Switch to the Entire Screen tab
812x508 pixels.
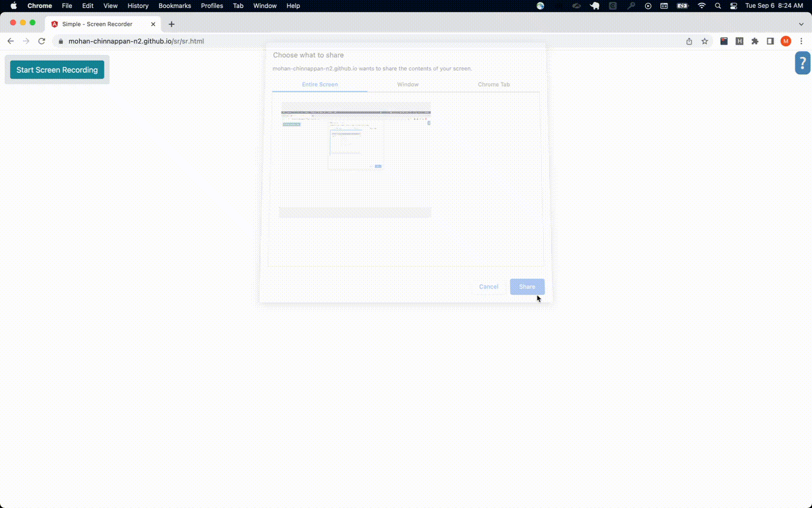[320, 84]
